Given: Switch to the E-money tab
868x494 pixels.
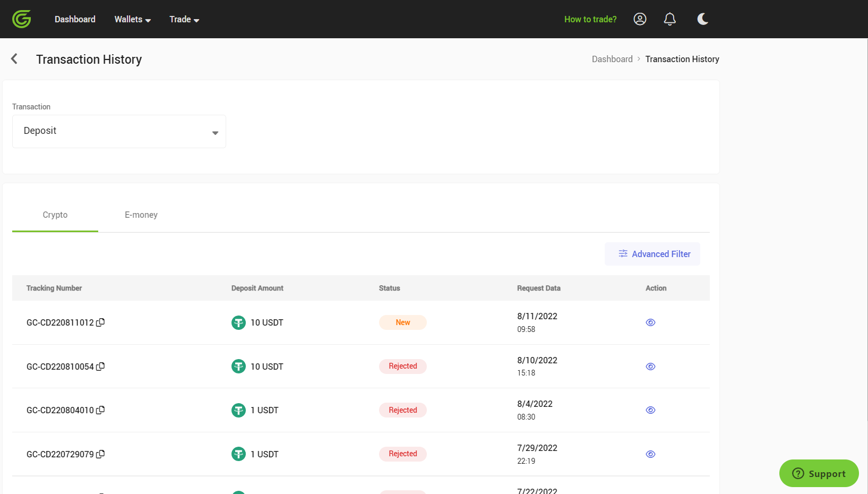Looking at the screenshot, I should [141, 215].
